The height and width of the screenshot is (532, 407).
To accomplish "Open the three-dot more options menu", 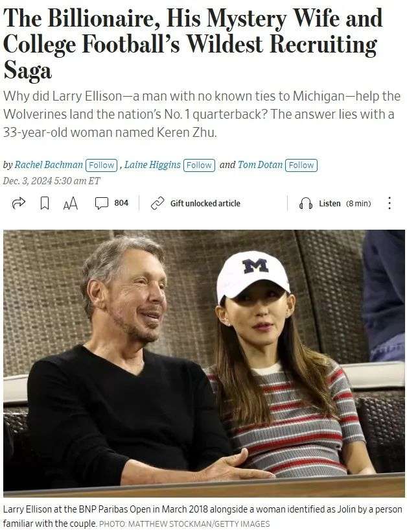I will pos(390,203).
